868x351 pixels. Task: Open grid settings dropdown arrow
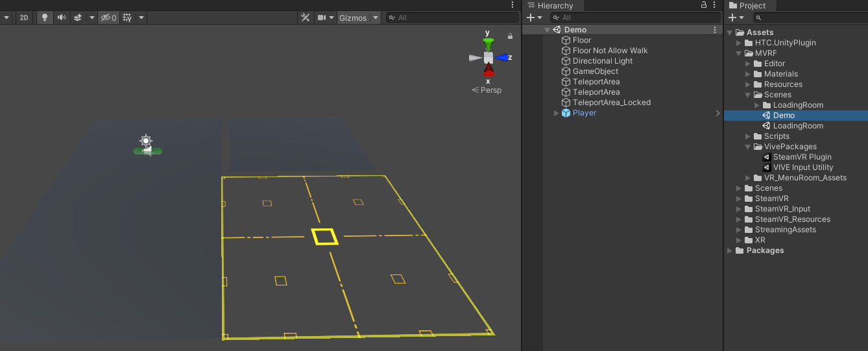coord(141,18)
